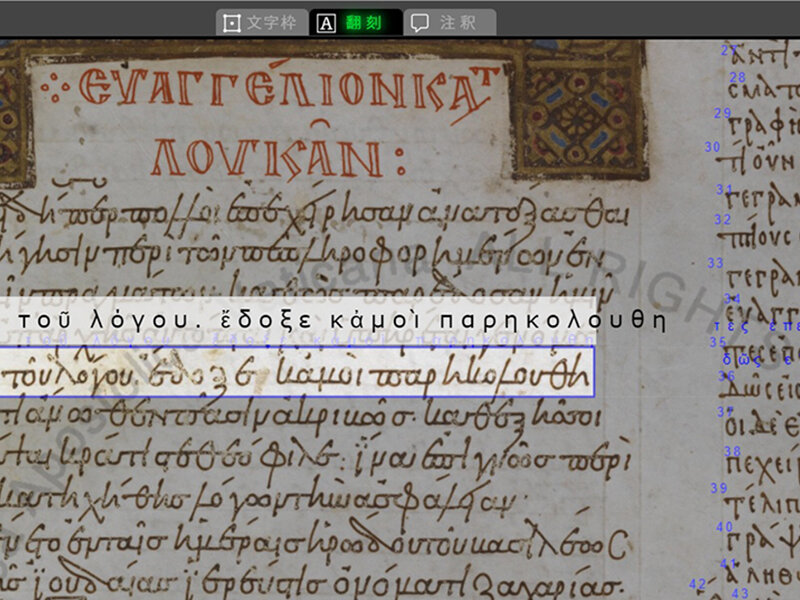Click line number 30 in margin
800x600 pixels.
point(712,147)
